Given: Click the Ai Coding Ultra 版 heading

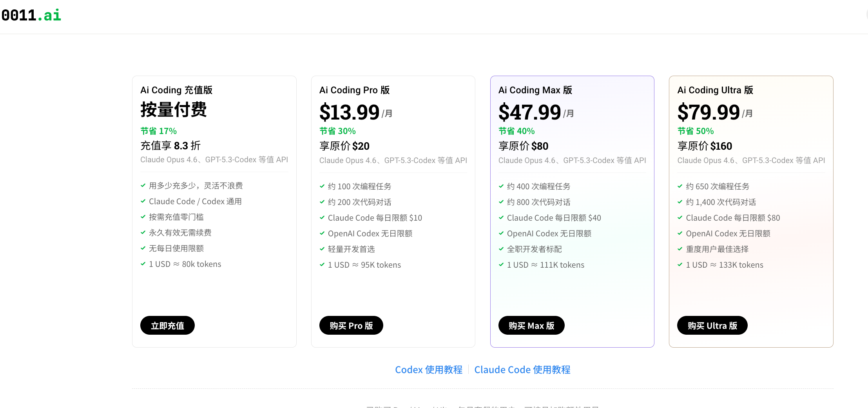Looking at the screenshot, I should tap(715, 90).
